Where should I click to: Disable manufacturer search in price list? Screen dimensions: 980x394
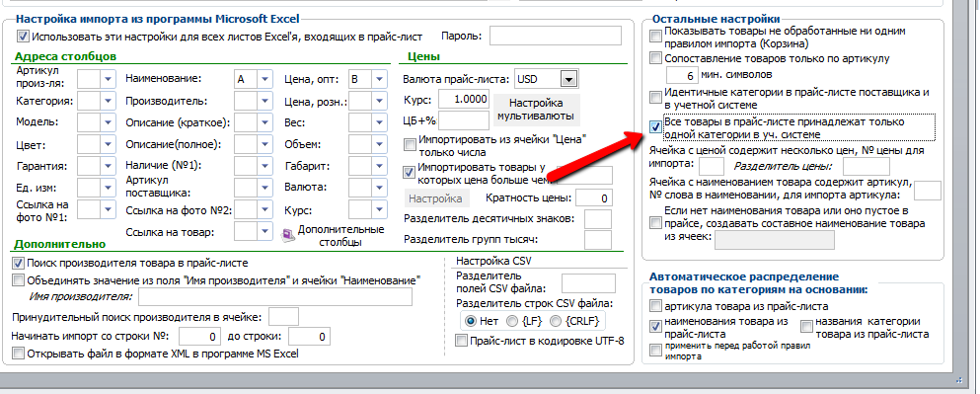click(18, 264)
